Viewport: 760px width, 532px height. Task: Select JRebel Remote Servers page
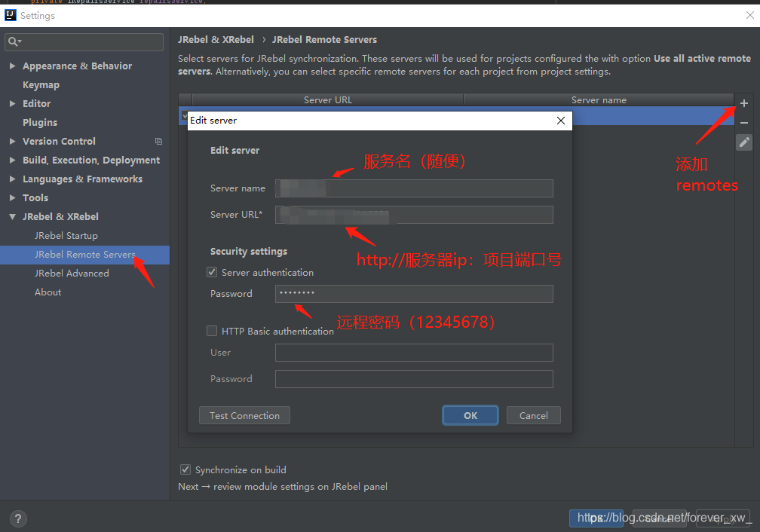[84, 255]
